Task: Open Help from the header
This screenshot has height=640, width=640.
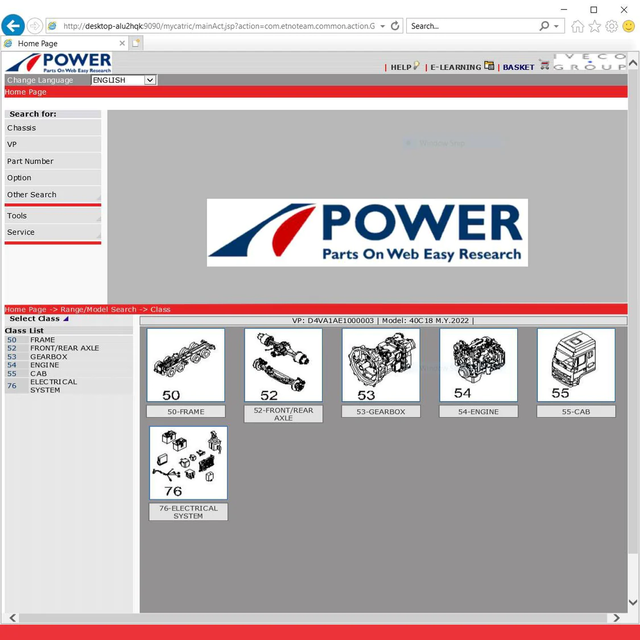Action: pos(401,67)
